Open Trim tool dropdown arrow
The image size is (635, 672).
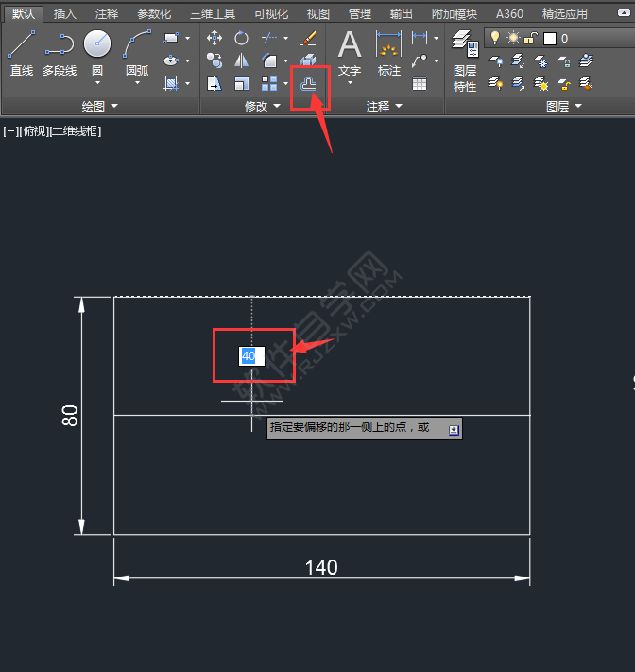click(x=285, y=38)
